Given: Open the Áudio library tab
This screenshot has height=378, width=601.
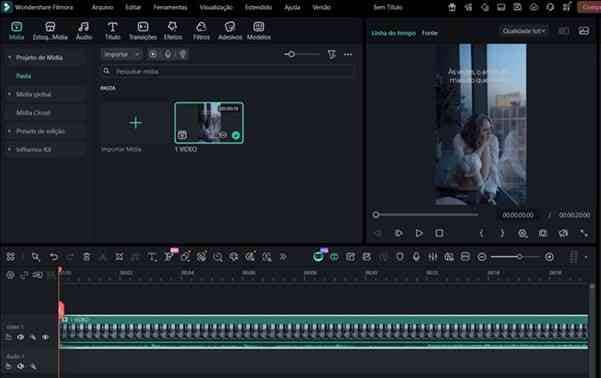Looking at the screenshot, I should pos(84,31).
